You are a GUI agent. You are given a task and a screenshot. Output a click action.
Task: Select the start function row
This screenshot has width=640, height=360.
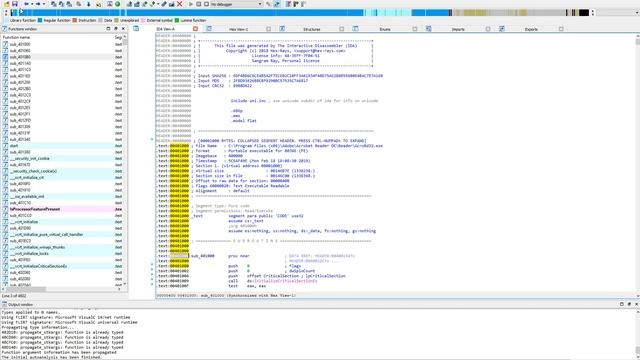click(62, 146)
